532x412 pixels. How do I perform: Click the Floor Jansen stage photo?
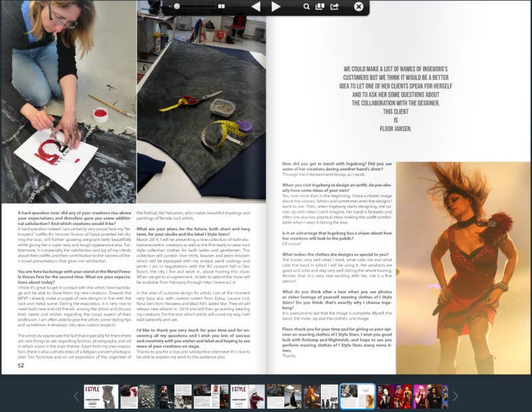463,268
